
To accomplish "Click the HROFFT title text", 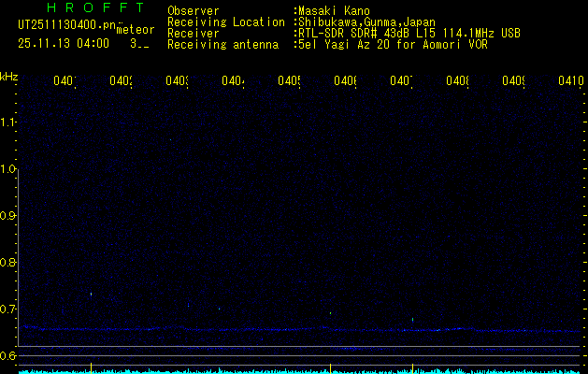I will point(96,7).
